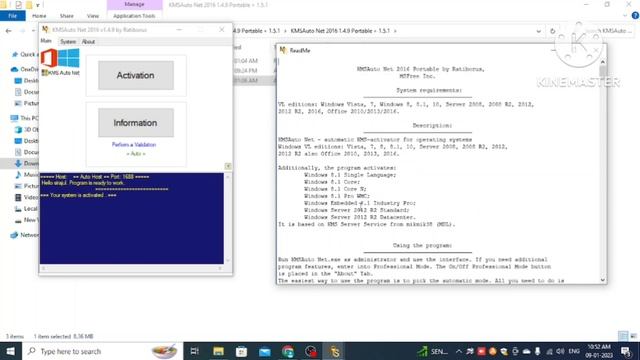640x360 pixels.
Task: Open Local Disk in the sidebar
Action: tap(27, 209)
